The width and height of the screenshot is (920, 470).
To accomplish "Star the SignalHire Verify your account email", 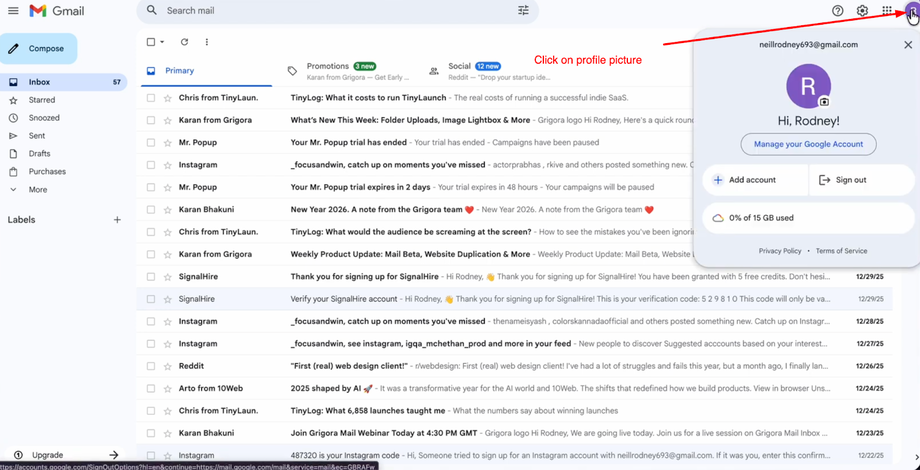I will 167,299.
